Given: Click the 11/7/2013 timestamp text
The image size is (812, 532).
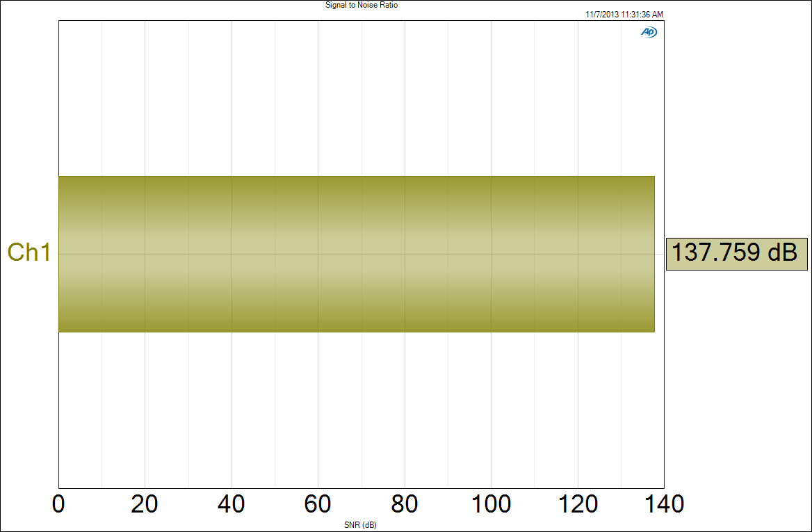Looking at the screenshot, I should tap(624, 15).
